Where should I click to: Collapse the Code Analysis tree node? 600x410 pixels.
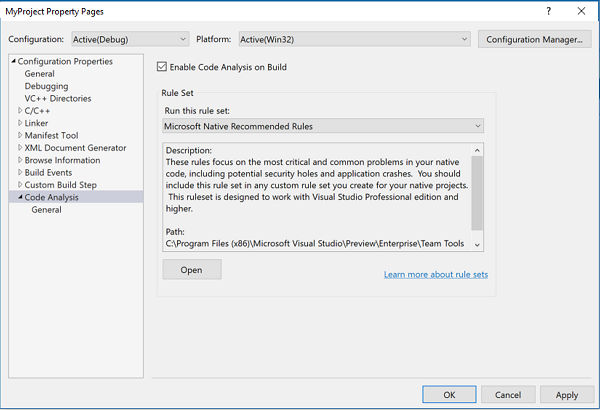[x=20, y=197]
